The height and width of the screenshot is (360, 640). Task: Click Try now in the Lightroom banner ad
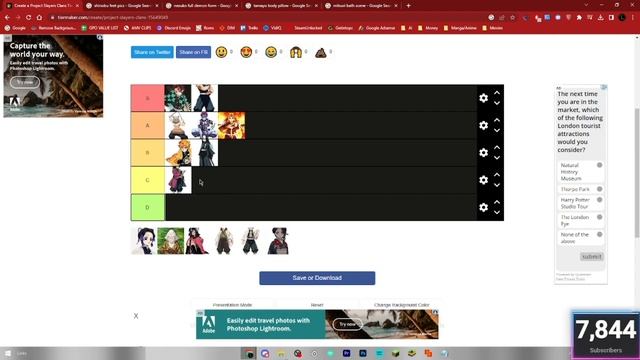(347, 324)
